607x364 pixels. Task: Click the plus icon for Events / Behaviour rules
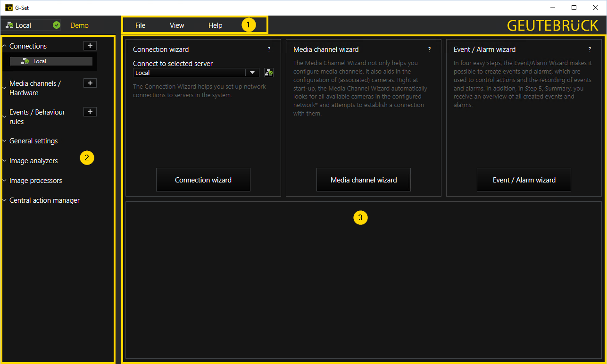(x=90, y=112)
